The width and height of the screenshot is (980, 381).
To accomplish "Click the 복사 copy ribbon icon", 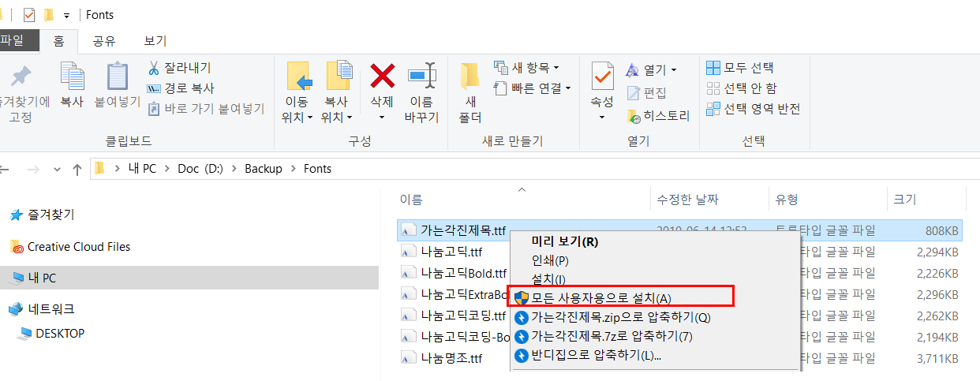I will tap(72, 77).
